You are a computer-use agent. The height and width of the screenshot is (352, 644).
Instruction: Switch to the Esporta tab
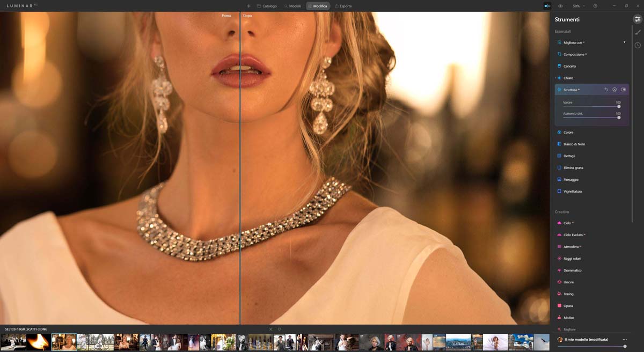[343, 6]
